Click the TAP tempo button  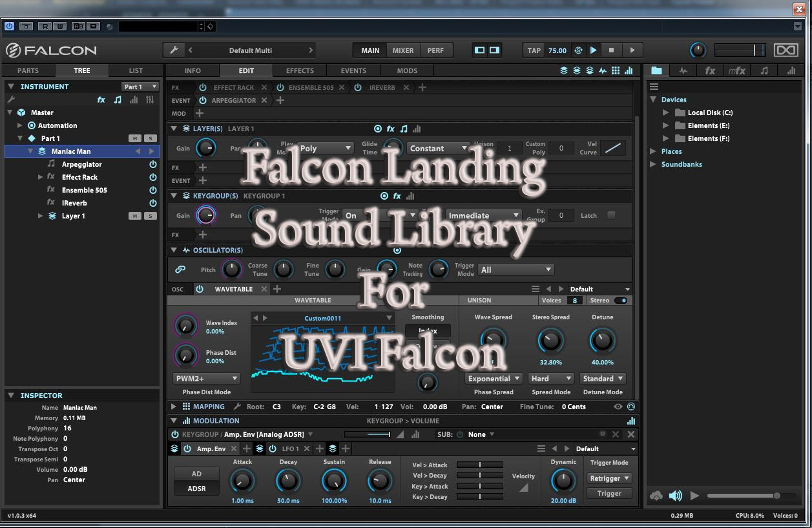[534, 50]
